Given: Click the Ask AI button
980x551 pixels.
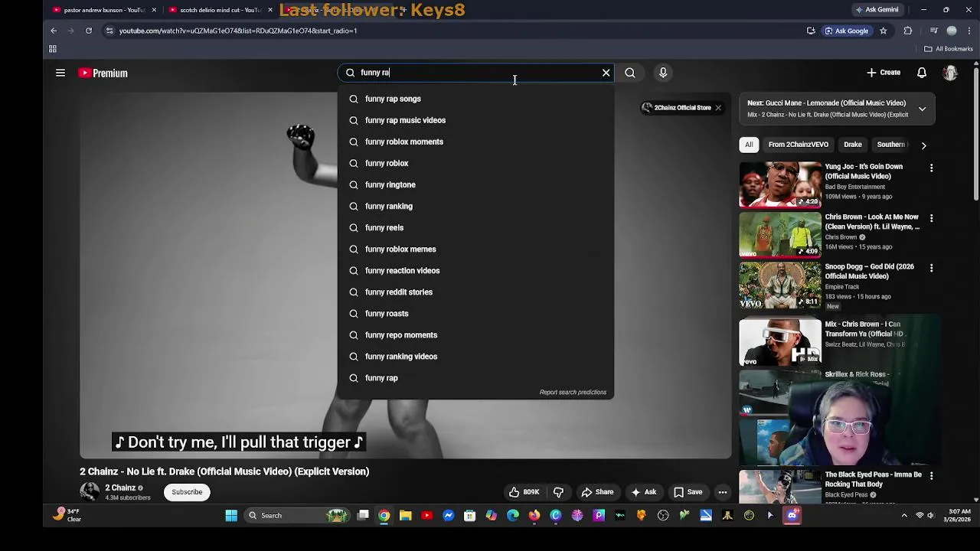Looking at the screenshot, I should pyautogui.click(x=643, y=492).
